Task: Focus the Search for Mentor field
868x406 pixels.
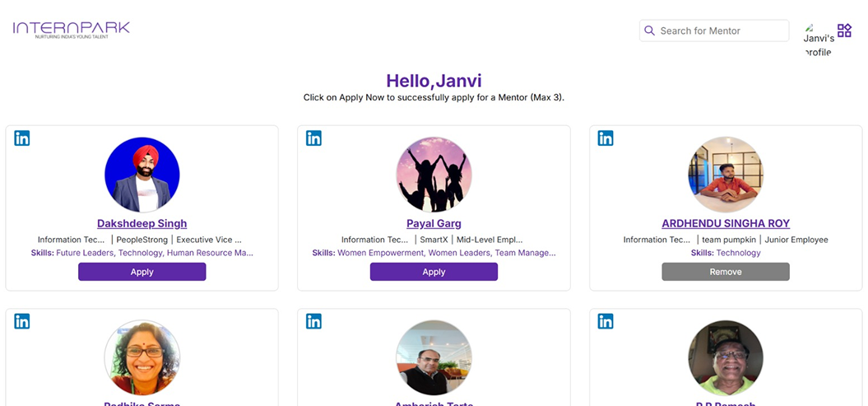Action: click(721, 31)
